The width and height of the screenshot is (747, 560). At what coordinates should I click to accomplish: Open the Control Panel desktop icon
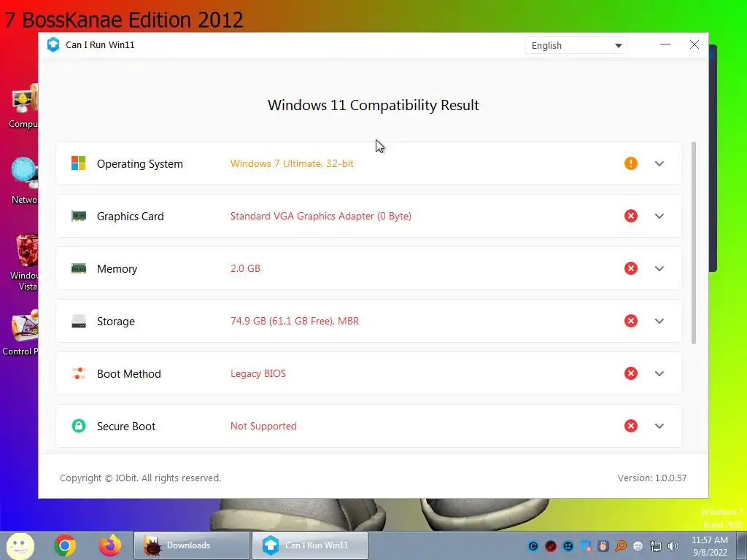[21, 332]
